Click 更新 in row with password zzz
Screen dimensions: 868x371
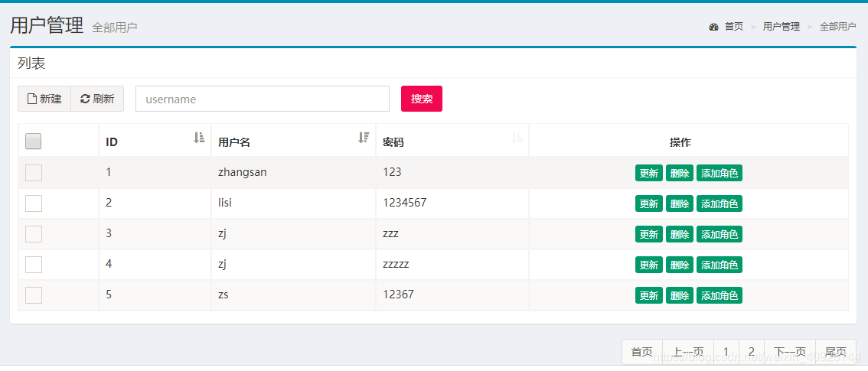click(649, 234)
